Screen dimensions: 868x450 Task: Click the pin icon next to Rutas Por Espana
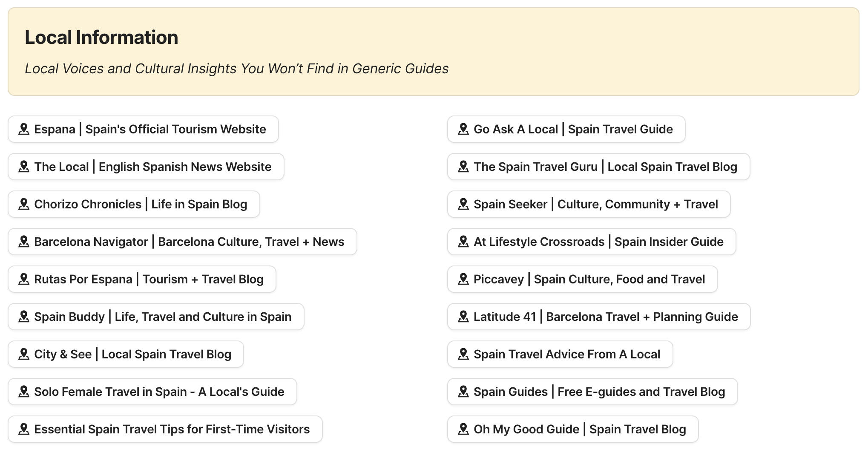24,279
